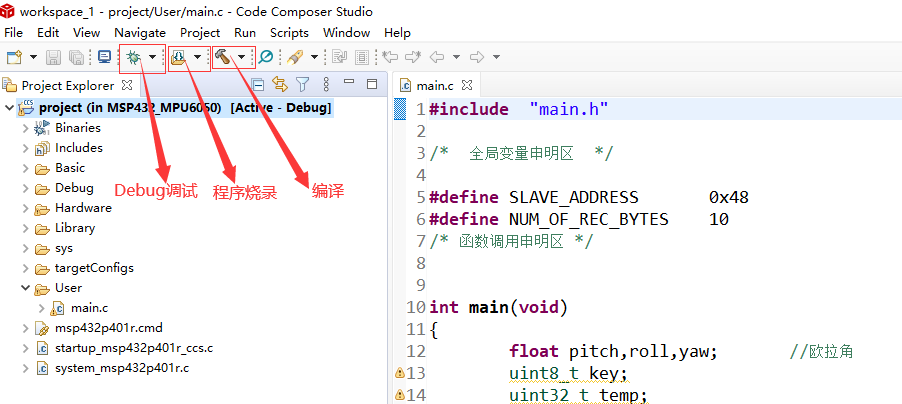The width and height of the screenshot is (902, 404).
Task: Open the Back history dropdown arrow
Action: [456, 57]
